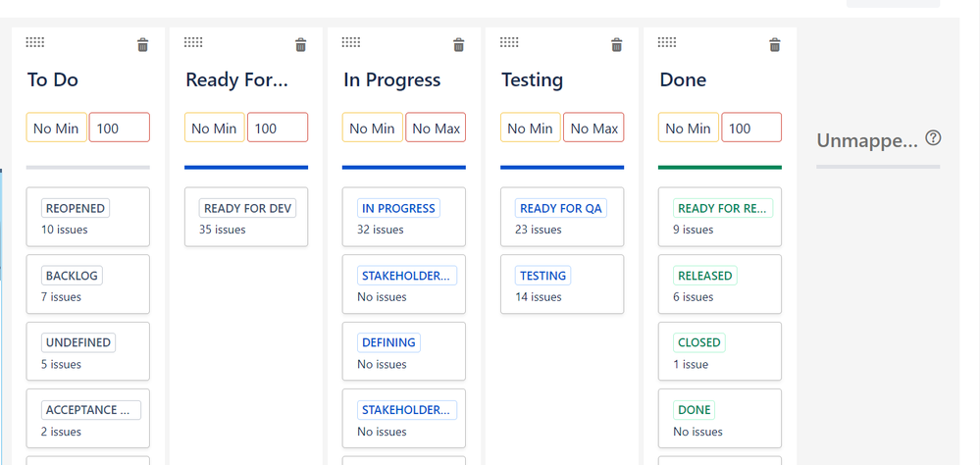
Task: Select the DEFINING status card
Action: [x=404, y=351]
